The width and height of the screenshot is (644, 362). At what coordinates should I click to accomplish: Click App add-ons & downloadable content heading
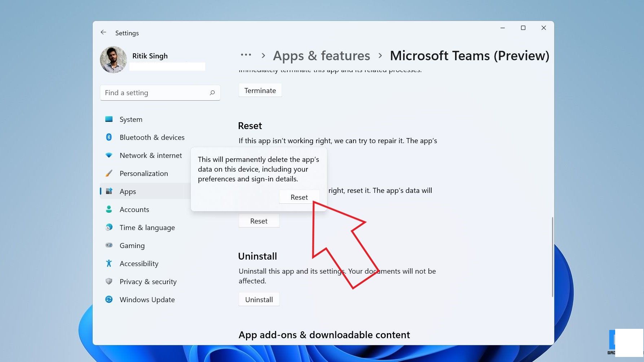[324, 335]
